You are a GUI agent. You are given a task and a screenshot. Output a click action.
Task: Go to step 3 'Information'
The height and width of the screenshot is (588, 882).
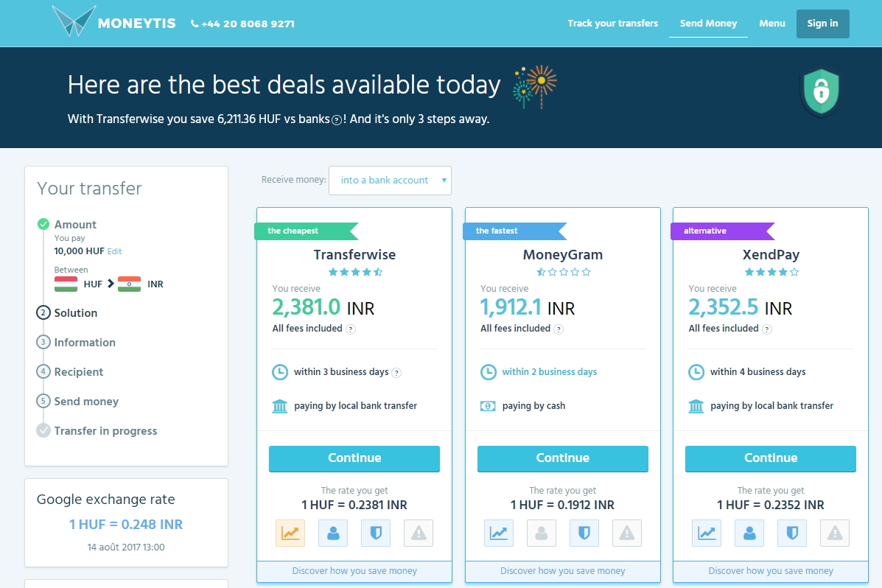point(85,342)
